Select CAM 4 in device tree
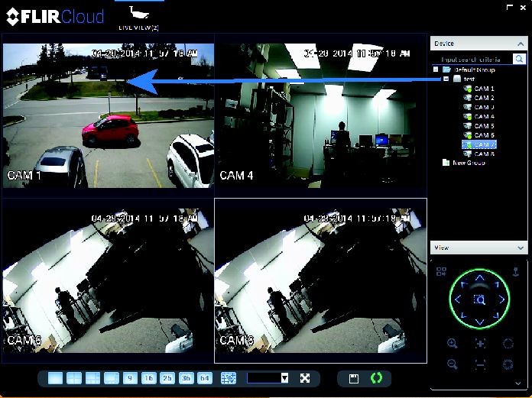 click(x=479, y=116)
